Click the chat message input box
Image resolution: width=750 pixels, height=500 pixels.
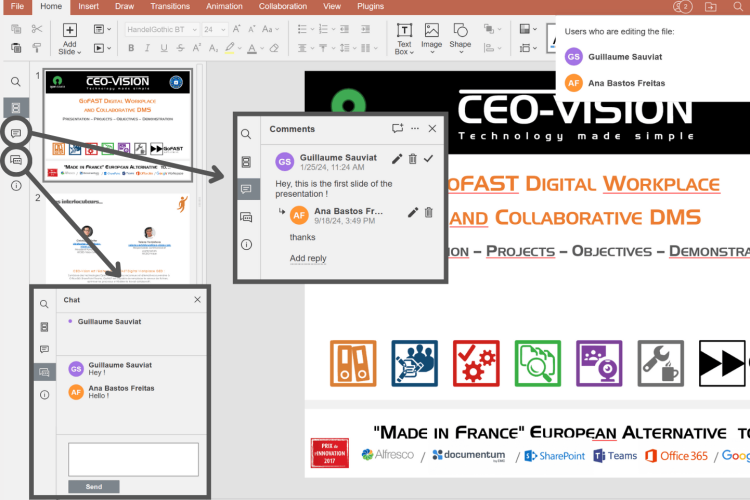click(133, 460)
